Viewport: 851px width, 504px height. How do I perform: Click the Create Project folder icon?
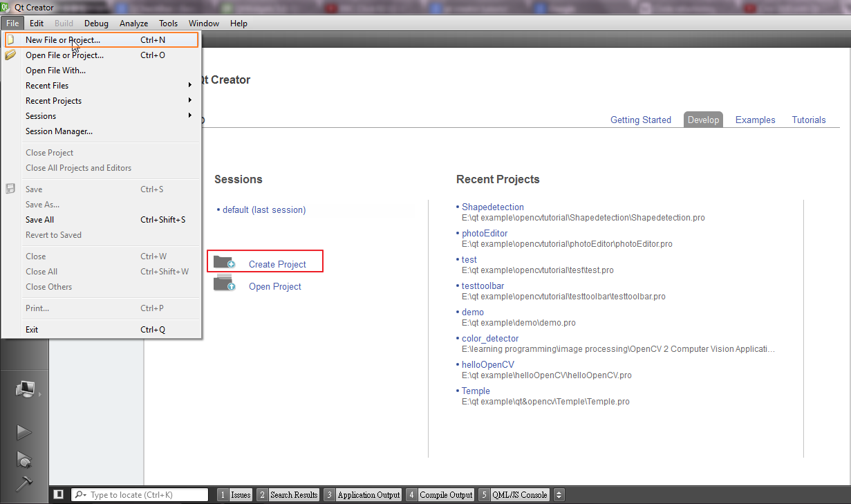[x=224, y=262]
